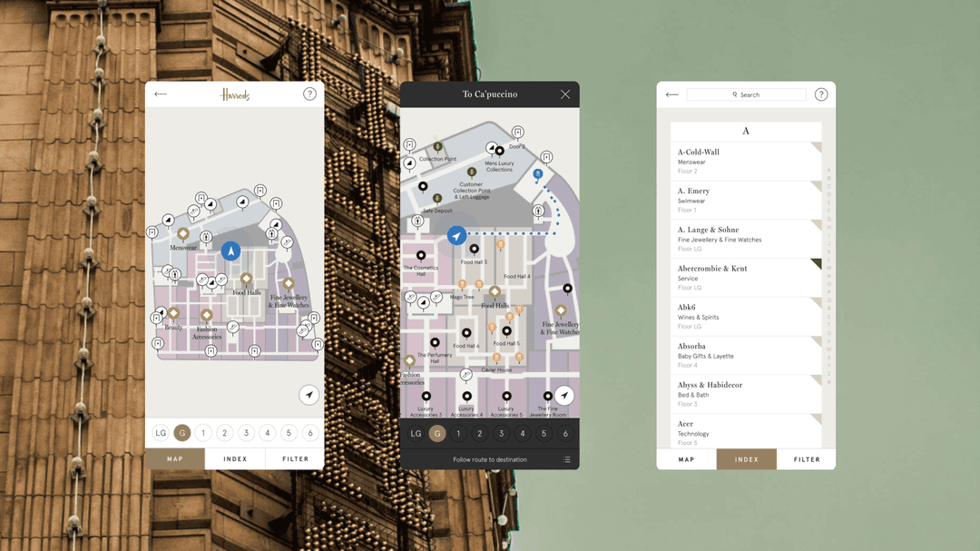Tap Collection Point marker on route map
Viewport: 980px width, 551px height.
(437, 148)
